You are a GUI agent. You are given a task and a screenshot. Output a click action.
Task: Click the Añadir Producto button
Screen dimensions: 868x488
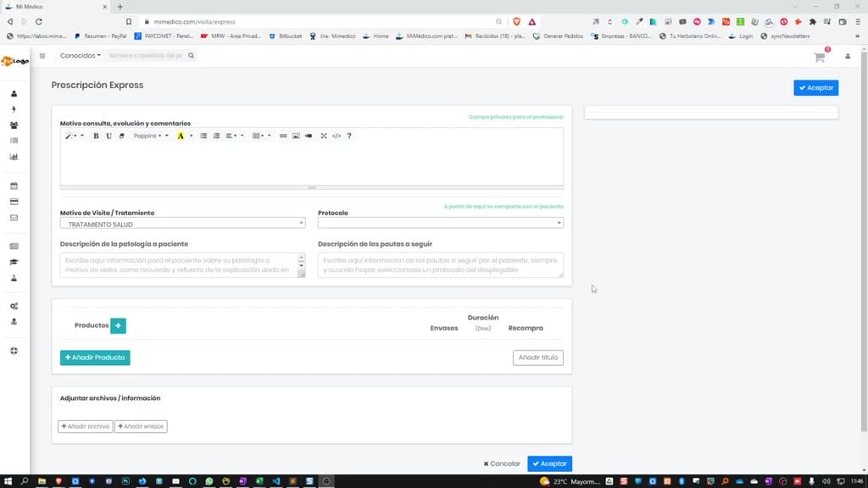click(95, 358)
